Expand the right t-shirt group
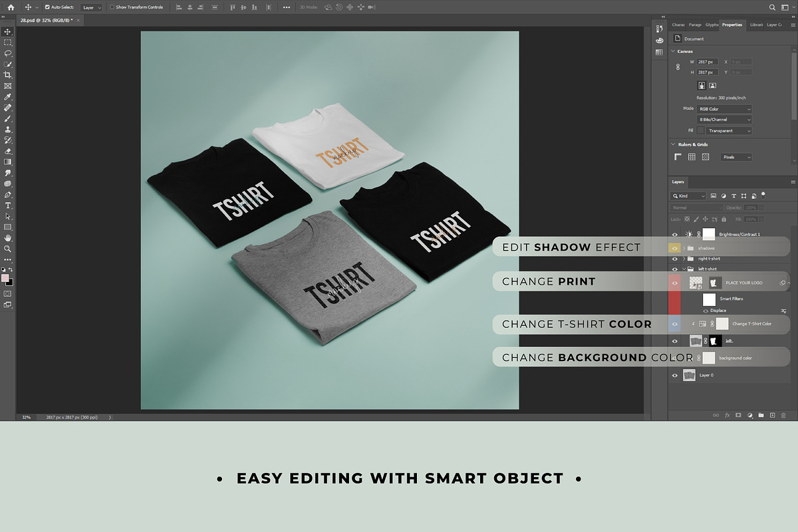This screenshot has height=532, width=798. coord(684,259)
